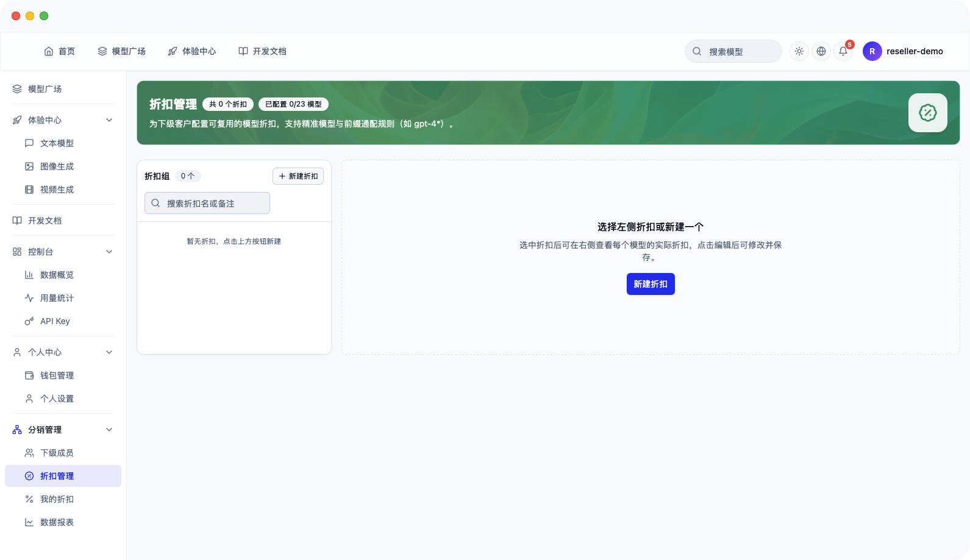Click the 折扣管理 discount badge icon
Image resolution: width=970 pixels, height=560 pixels.
29,476
